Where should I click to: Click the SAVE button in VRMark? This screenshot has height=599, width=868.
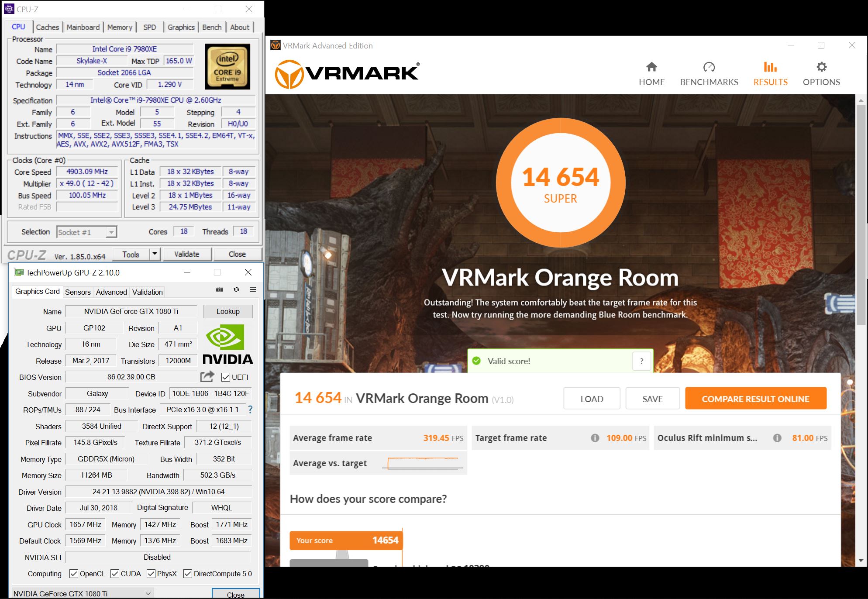pyautogui.click(x=652, y=399)
